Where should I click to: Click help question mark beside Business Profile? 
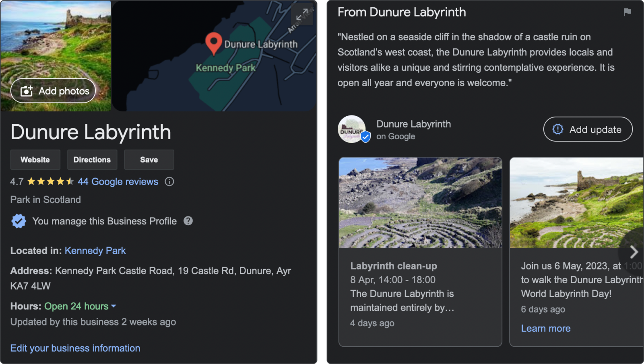pos(188,221)
